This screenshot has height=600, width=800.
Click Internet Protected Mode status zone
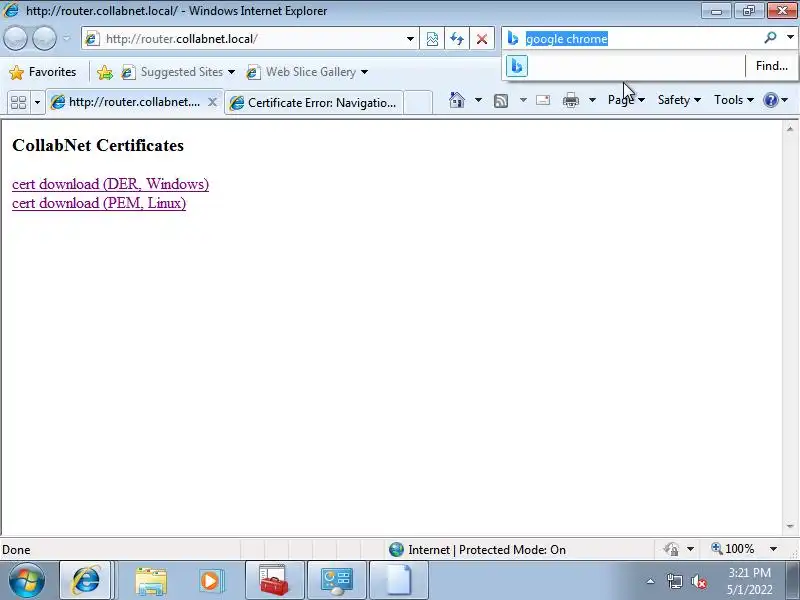[477, 549]
